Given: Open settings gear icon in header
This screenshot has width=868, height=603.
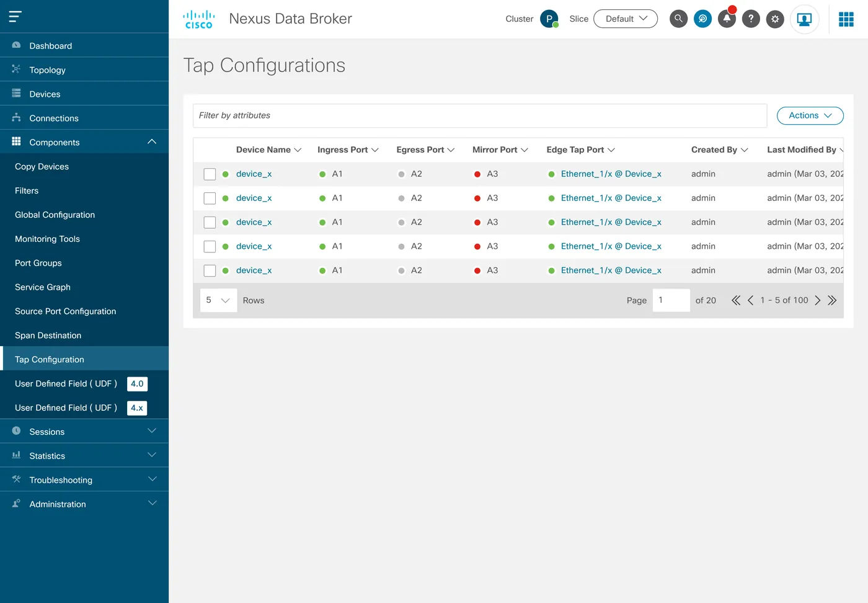Looking at the screenshot, I should pos(775,19).
